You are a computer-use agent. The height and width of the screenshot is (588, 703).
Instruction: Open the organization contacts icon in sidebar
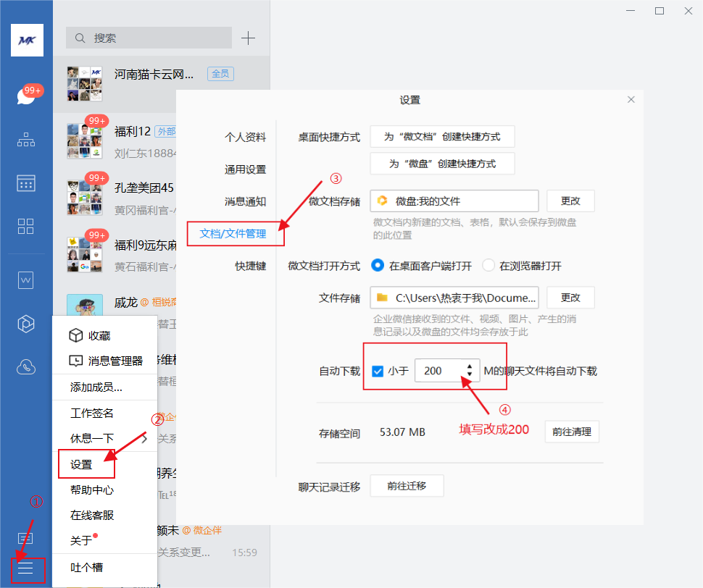point(26,140)
